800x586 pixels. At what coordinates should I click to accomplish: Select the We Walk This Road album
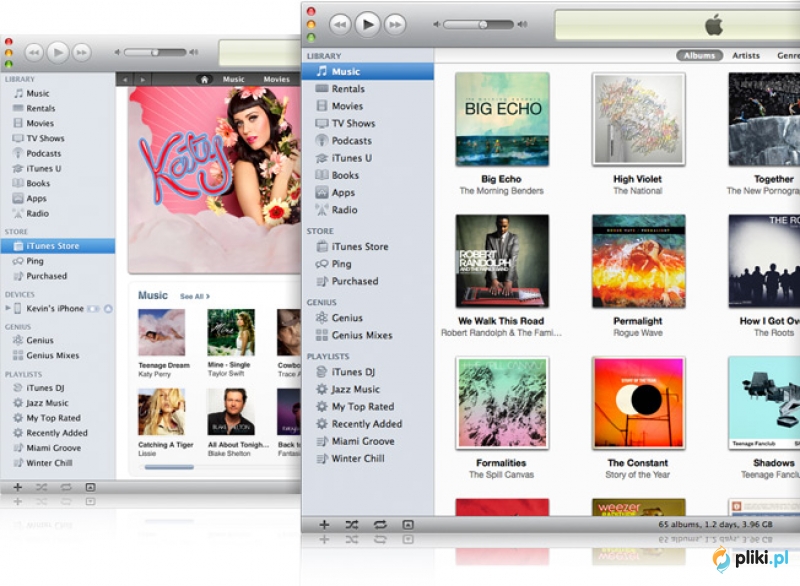502,261
